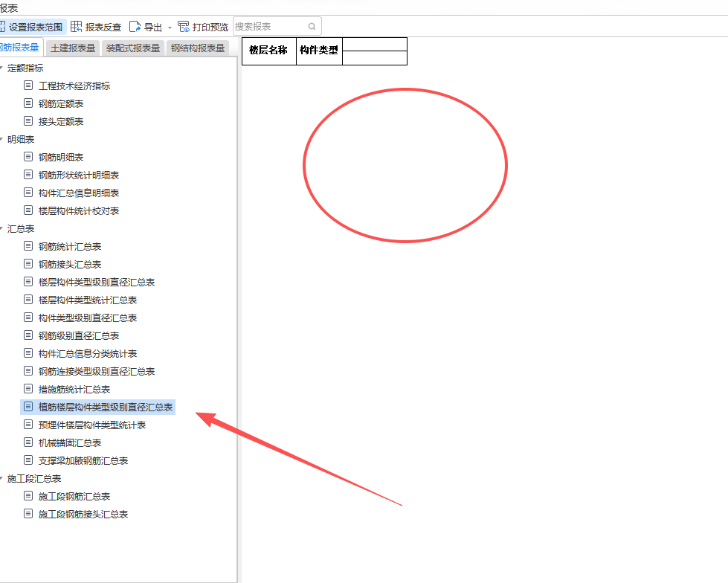Click the report icon next to 施工段钢筋汇总表
This screenshot has height=583, width=728.
(x=28, y=496)
